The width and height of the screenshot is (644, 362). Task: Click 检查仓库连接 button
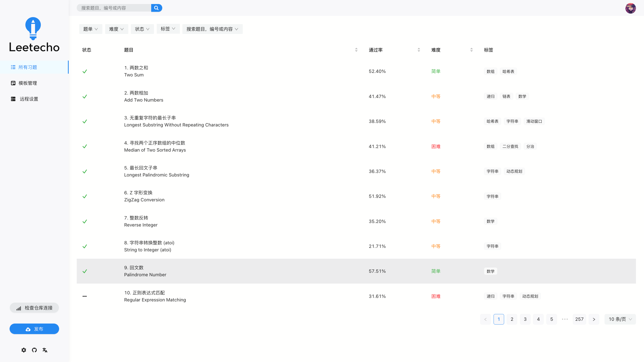click(34, 308)
